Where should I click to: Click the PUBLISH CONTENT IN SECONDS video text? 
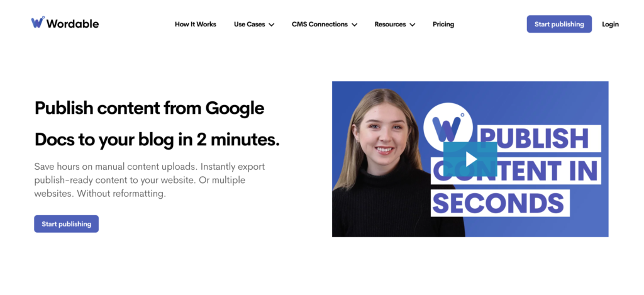[516, 171]
